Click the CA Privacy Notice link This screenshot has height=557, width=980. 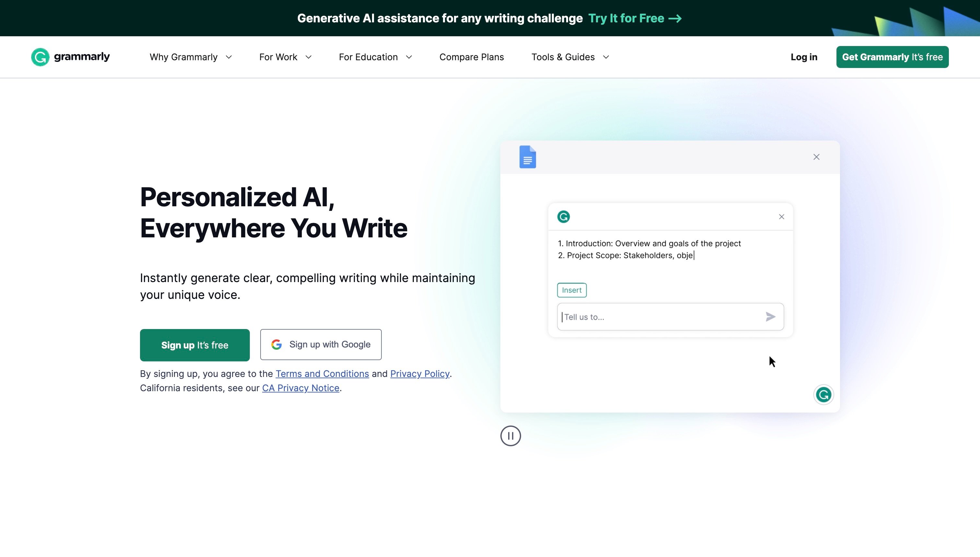pos(300,388)
